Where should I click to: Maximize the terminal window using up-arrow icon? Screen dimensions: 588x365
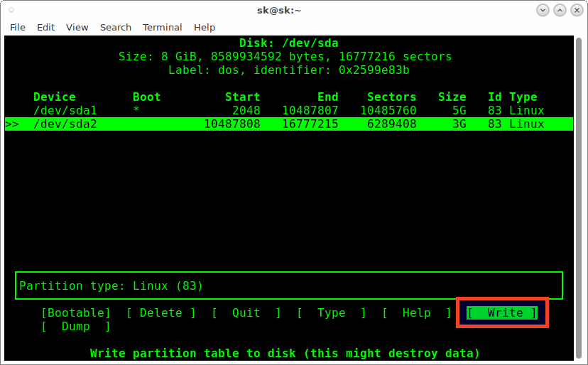tap(560, 10)
